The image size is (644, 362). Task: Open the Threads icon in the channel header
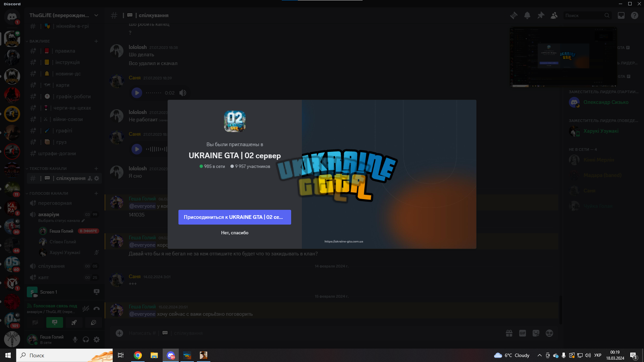(514, 15)
